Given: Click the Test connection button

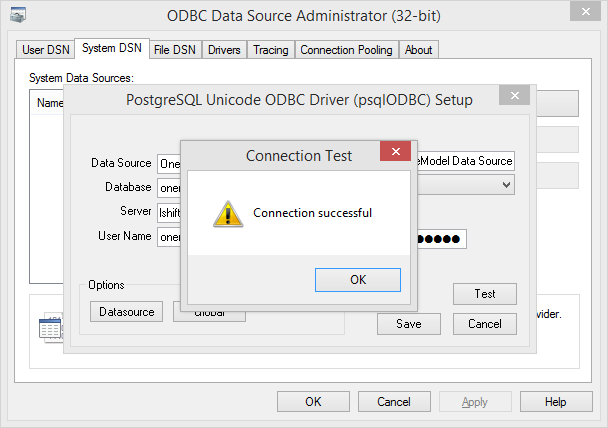Looking at the screenshot, I should point(485,294).
